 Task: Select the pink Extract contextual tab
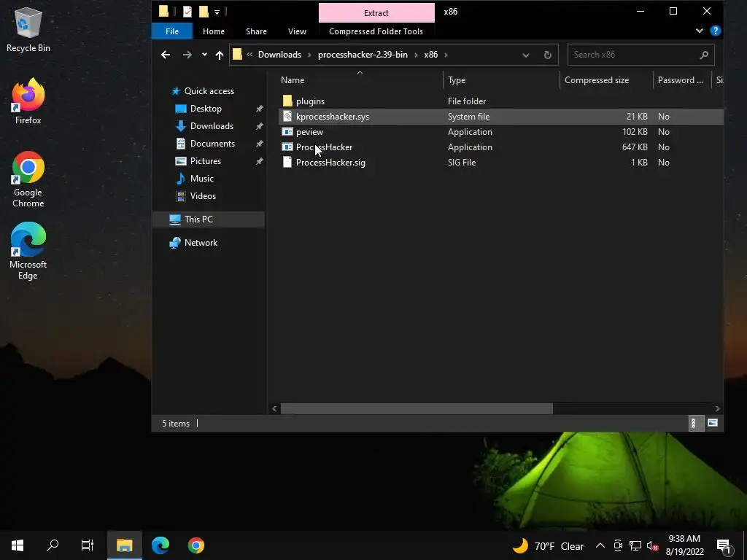376,13
